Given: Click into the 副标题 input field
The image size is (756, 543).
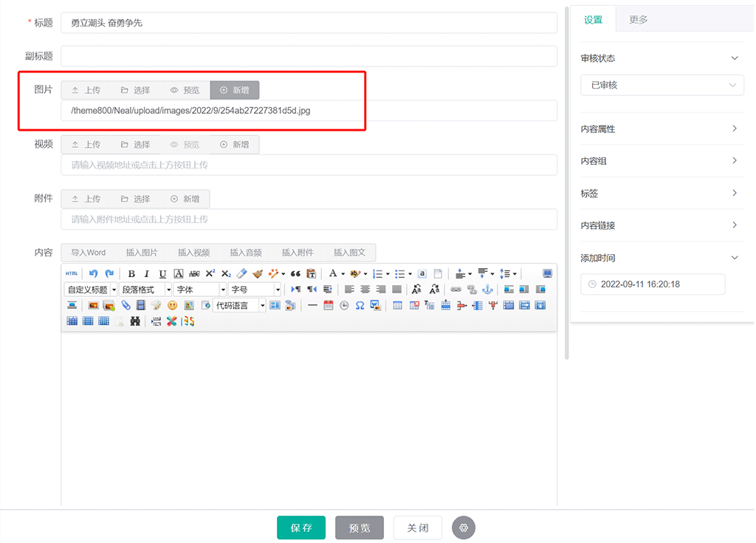Looking at the screenshot, I should click(309, 56).
